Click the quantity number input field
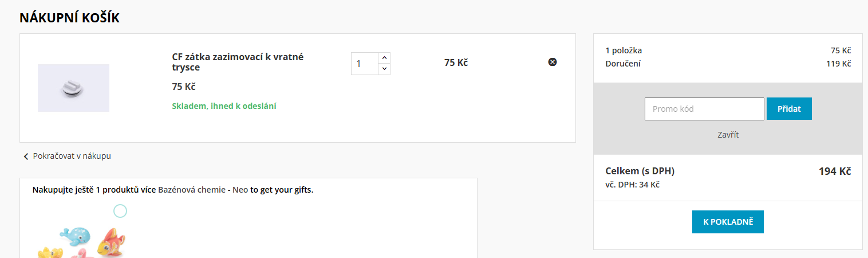This screenshot has width=868, height=258. click(364, 64)
